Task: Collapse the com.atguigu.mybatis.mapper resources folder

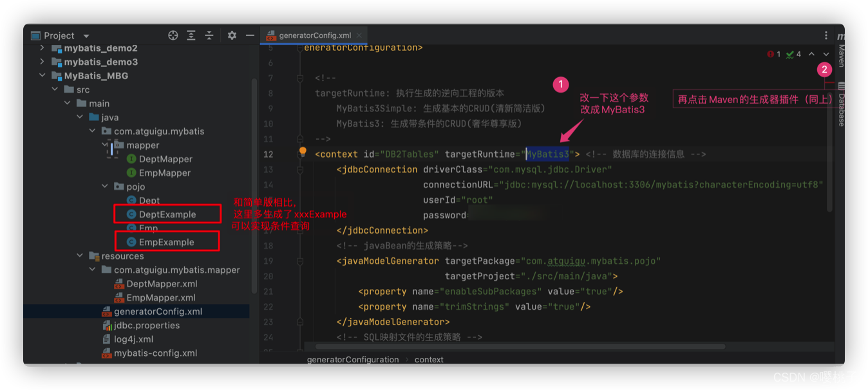Action: tap(93, 270)
